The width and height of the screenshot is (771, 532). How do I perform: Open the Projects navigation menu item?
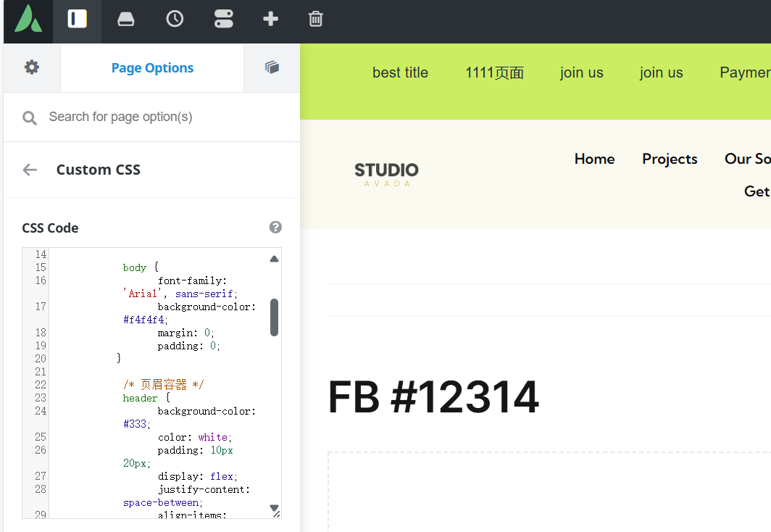pyautogui.click(x=670, y=159)
